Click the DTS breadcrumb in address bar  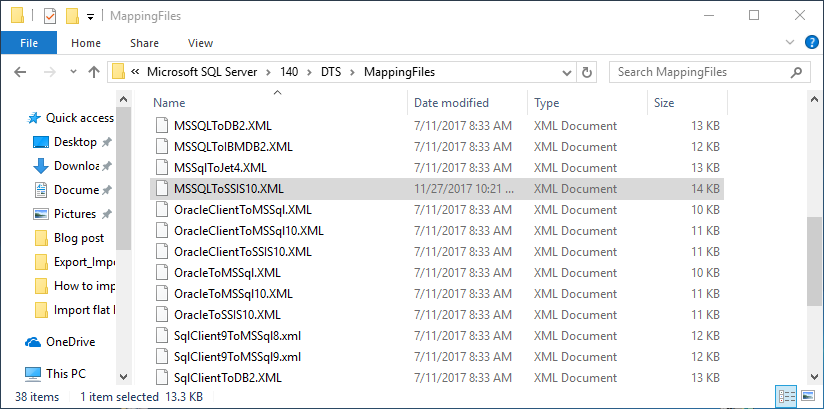click(x=330, y=72)
